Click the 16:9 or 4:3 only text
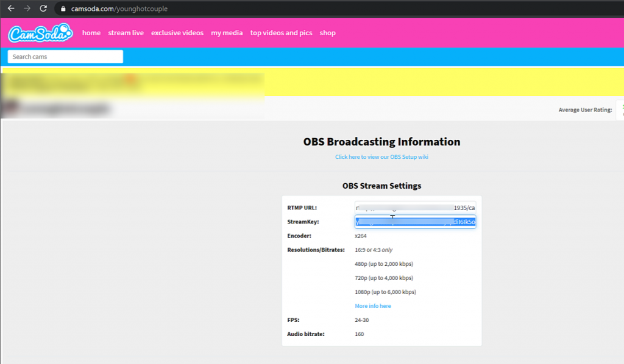 (x=374, y=250)
